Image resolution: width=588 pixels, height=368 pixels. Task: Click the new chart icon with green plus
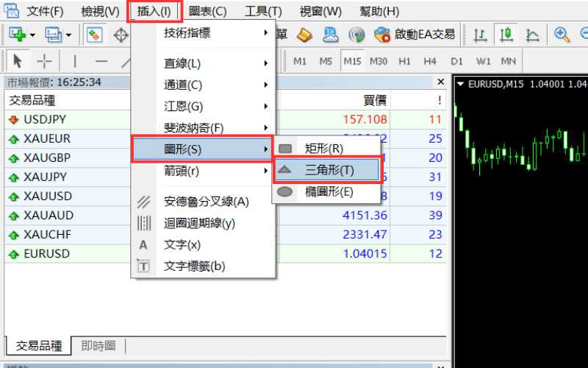tap(17, 35)
